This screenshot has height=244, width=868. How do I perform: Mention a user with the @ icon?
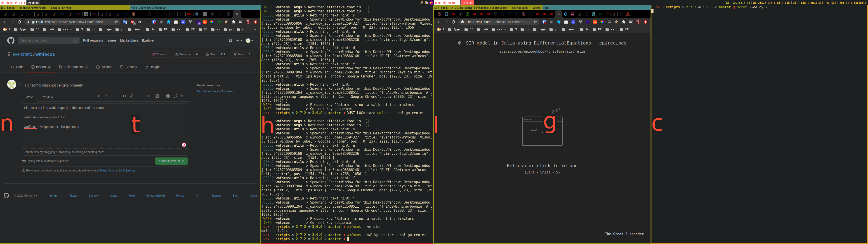168,96
